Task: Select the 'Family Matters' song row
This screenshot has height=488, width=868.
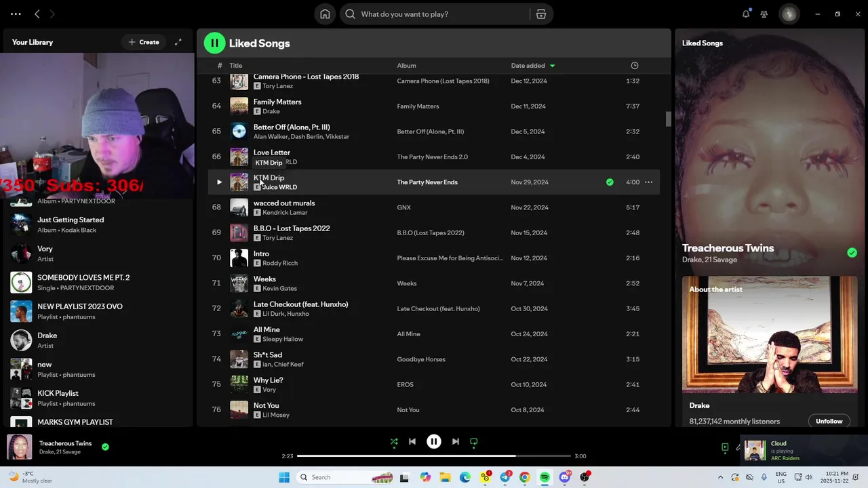Action: (434, 106)
